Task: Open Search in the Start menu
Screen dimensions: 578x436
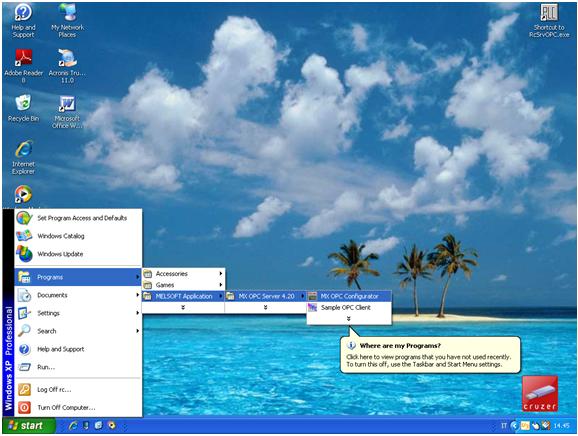Action: click(x=78, y=331)
